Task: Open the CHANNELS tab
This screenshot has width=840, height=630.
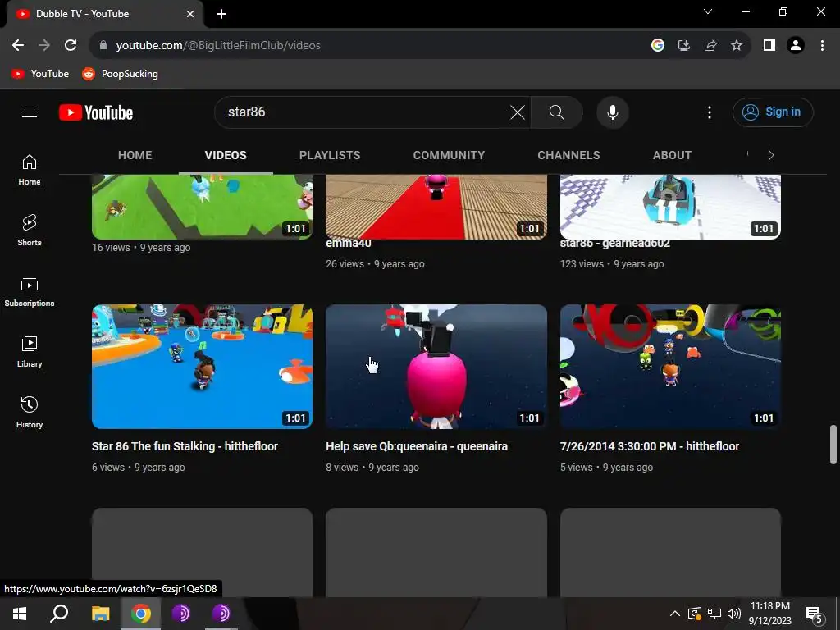Action: 569,155
